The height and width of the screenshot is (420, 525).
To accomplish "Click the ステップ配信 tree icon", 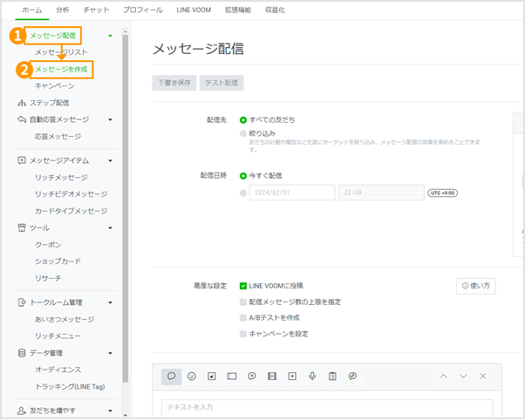I will coord(22,103).
